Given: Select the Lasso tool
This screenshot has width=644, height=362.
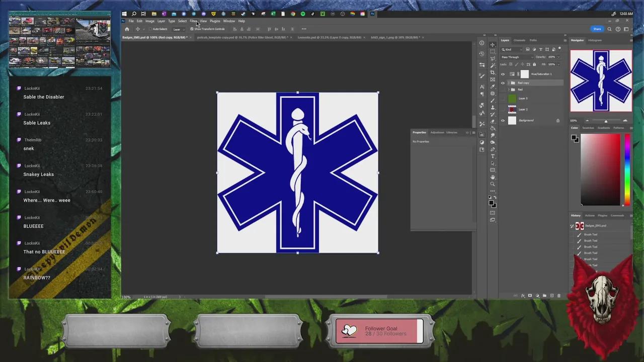Looking at the screenshot, I should [x=493, y=58].
